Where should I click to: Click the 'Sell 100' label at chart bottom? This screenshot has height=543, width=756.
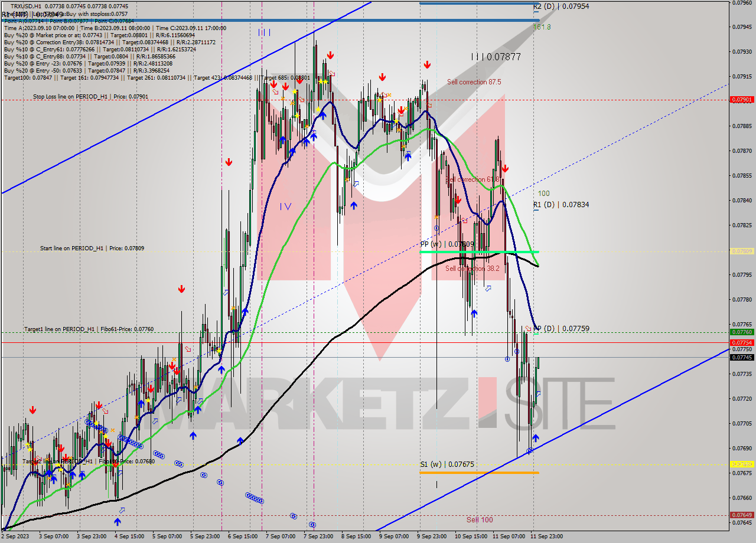point(480,519)
